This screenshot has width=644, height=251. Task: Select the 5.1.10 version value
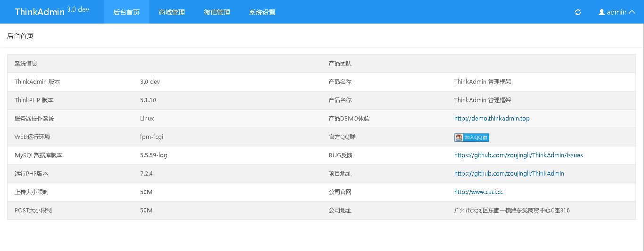(x=148, y=100)
